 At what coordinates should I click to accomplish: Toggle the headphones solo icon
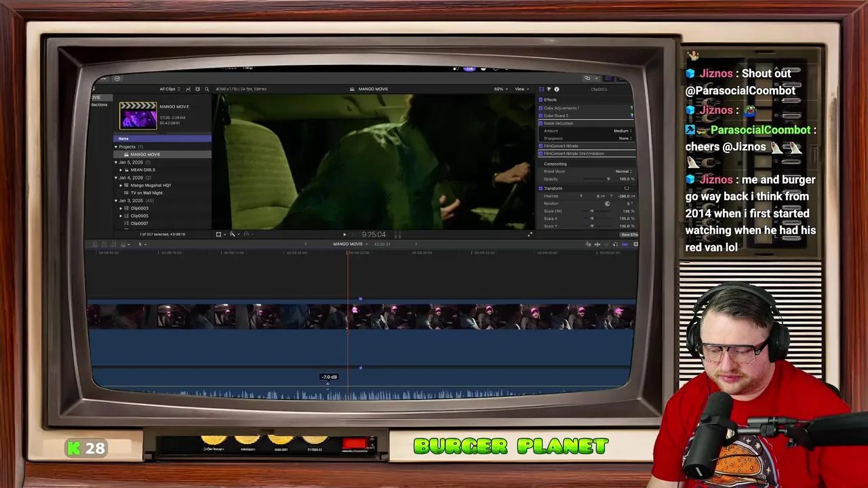click(615, 244)
